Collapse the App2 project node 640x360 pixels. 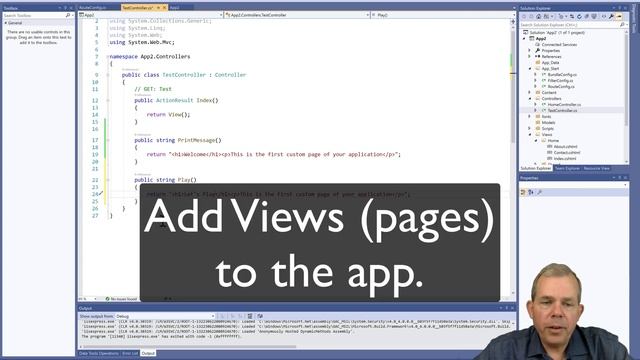524,38
